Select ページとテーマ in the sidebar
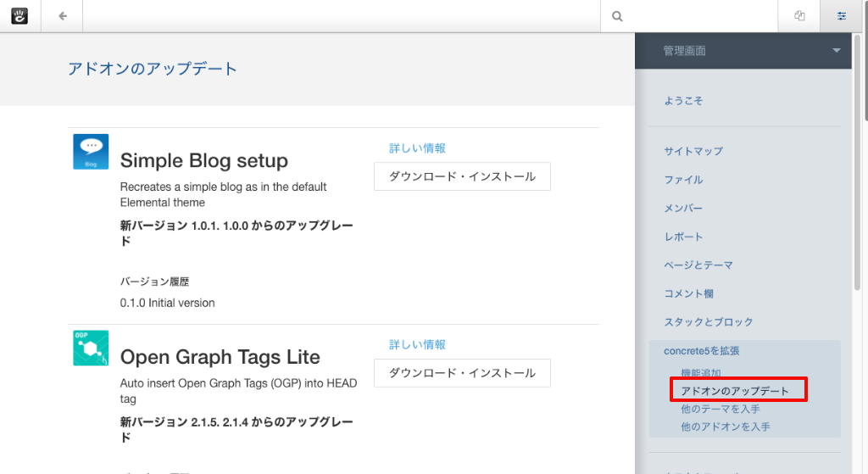 [x=698, y=265]
